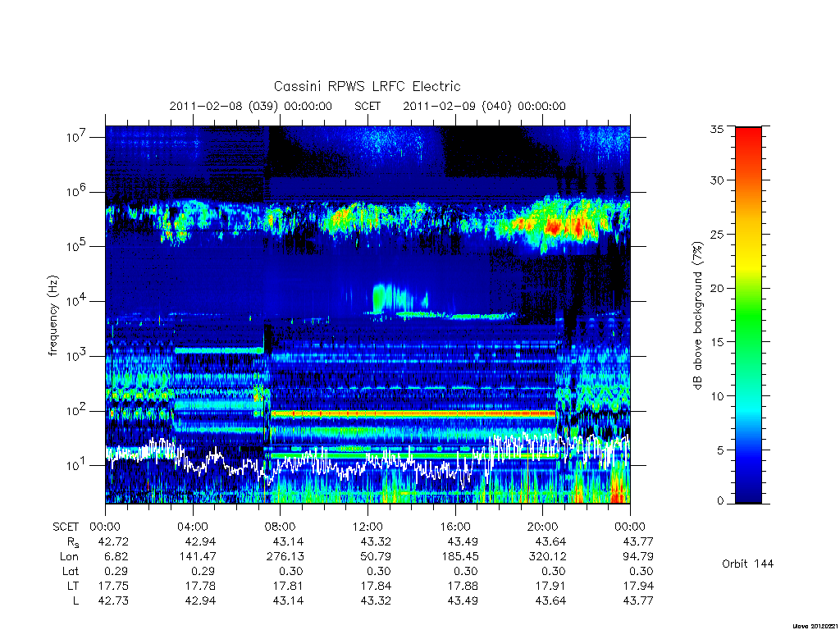Click the colorbar tick label 5

click(x=720, y=450)
